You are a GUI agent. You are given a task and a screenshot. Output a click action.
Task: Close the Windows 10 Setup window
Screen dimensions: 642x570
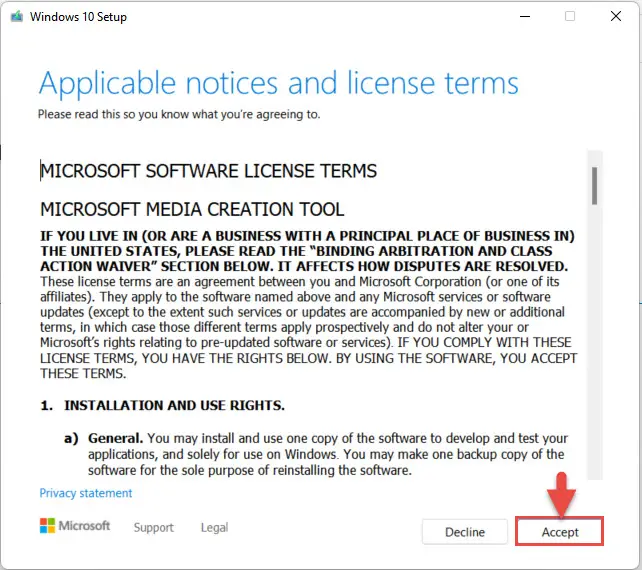point(615,16)
